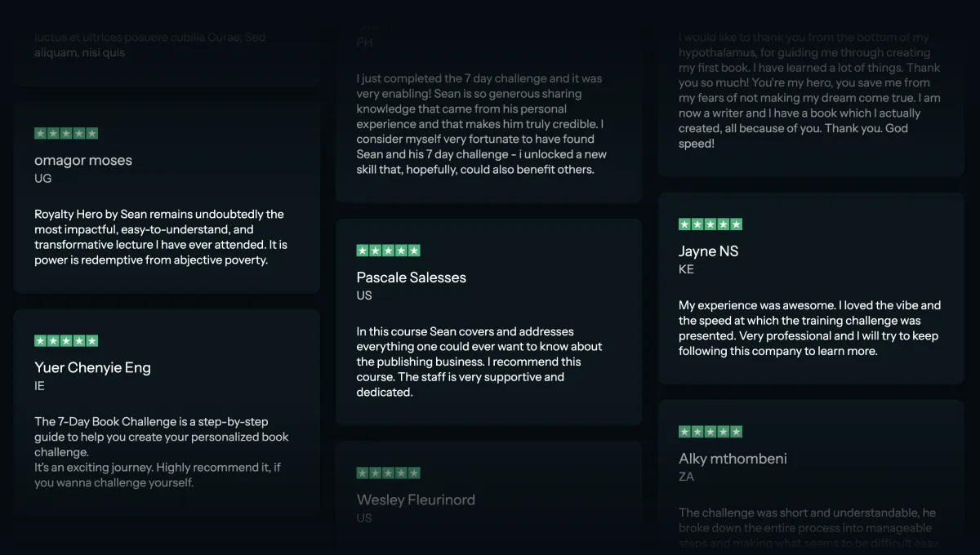This screenshot has height=555, width=980.
Task: Click the Royalty Hero review text
Action: (x=161, y=238)
